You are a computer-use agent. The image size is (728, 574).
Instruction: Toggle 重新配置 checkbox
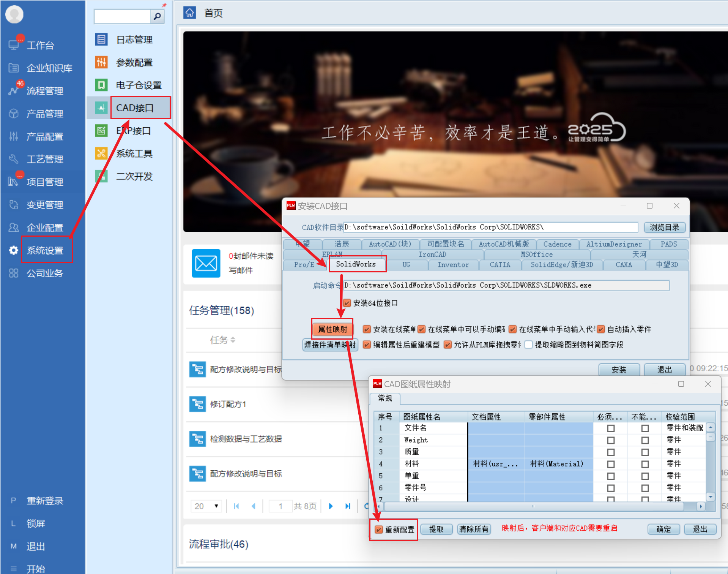(378, 530)
